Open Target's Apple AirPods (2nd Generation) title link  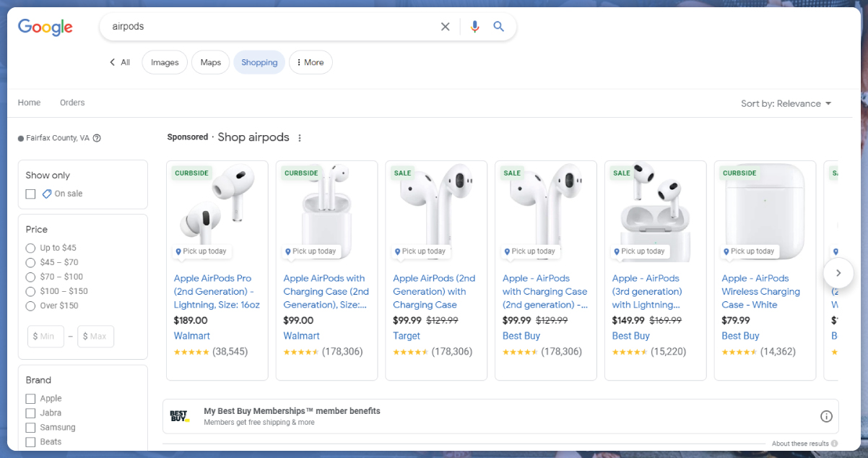(435, 292)
